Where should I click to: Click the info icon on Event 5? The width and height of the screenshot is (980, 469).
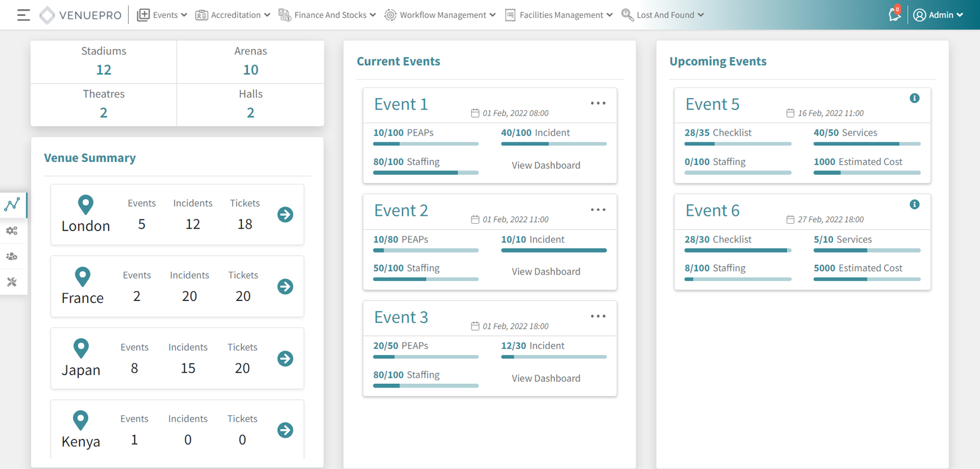click(914, 98)
